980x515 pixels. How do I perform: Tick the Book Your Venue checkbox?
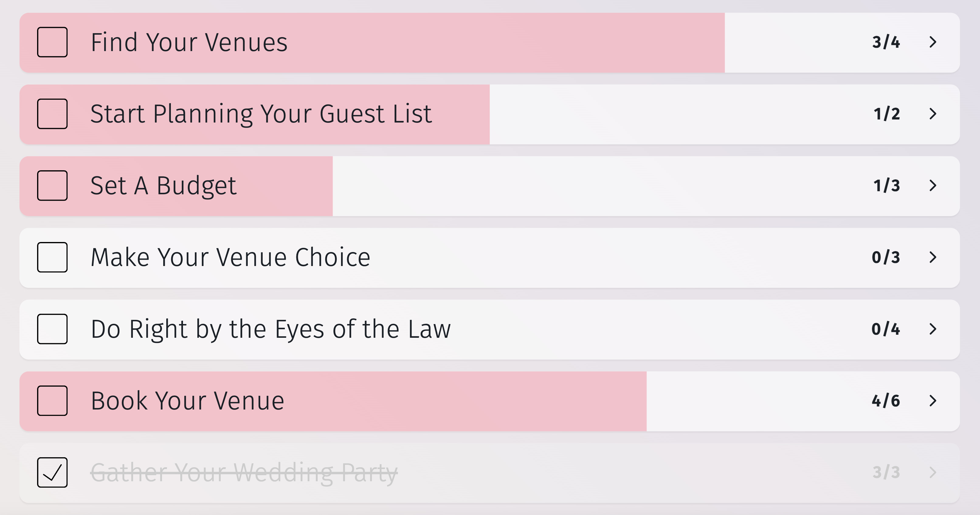52,400
